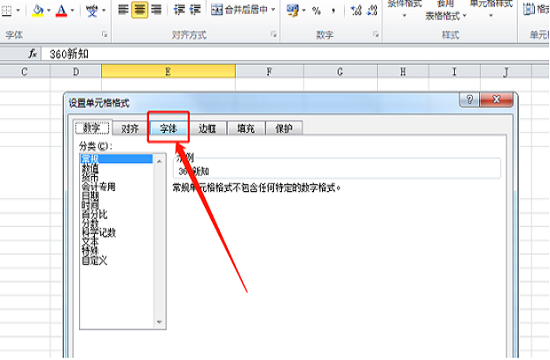Click the category list down scroll arrow
Screen dimensions: 550x360
[x=159, y=322]
